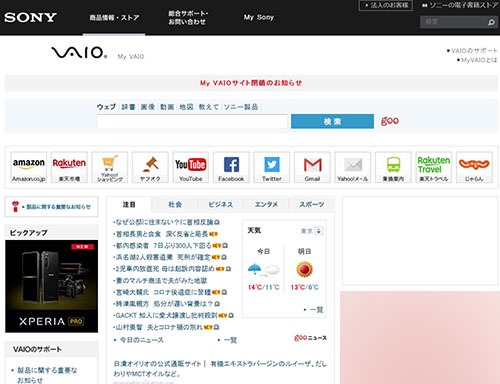Click the red alert icon for 製品に関する重要なお知らせ

[15, 206]
